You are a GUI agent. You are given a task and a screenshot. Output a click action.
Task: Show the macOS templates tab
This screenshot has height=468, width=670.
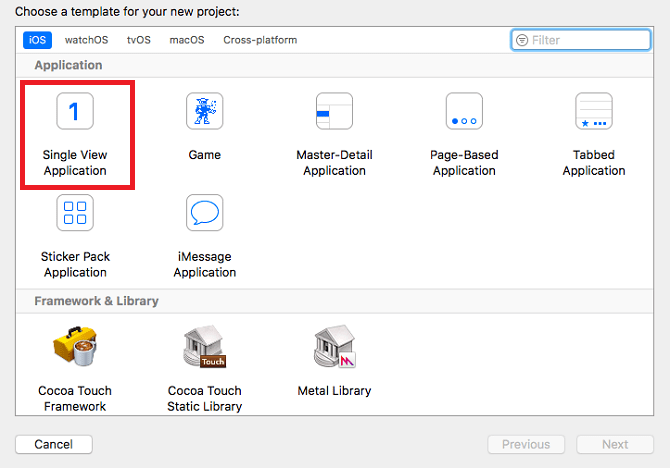pos(186,40)
